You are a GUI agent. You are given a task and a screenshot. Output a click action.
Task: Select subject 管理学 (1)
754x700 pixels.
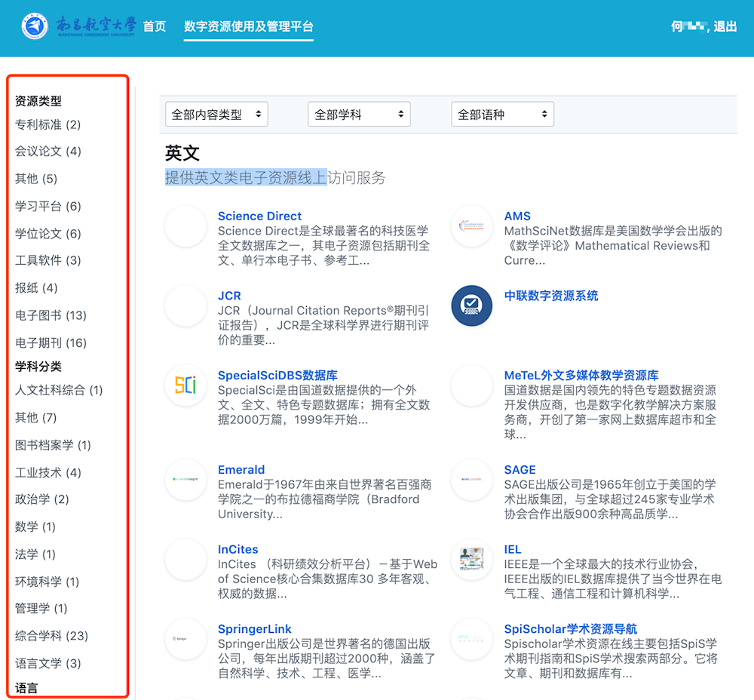(41, 608)
